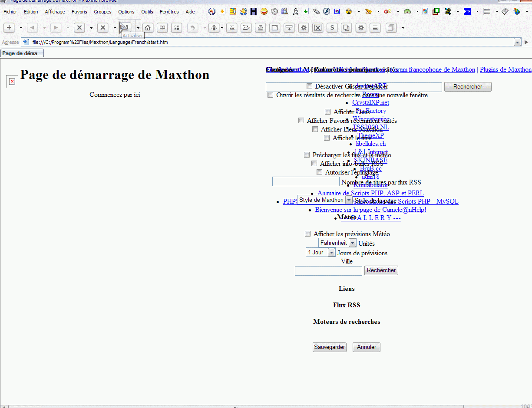
Task: Open the favorites book icon
Action: [x=162, y=28]
